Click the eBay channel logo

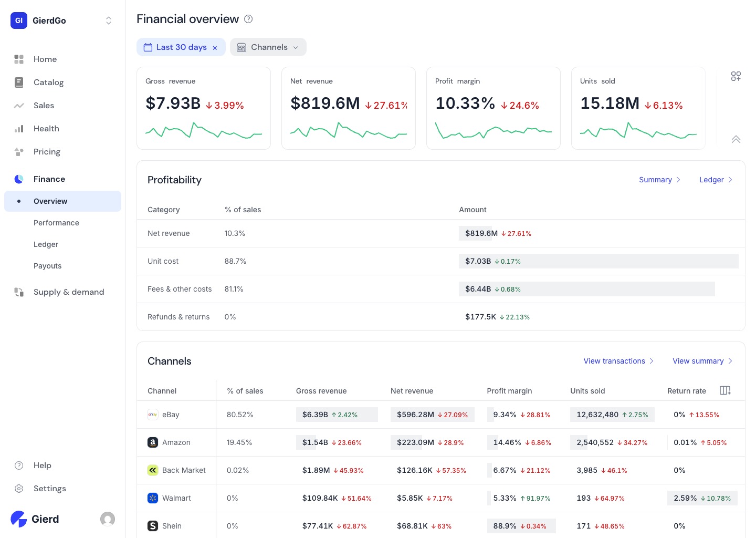153,415
